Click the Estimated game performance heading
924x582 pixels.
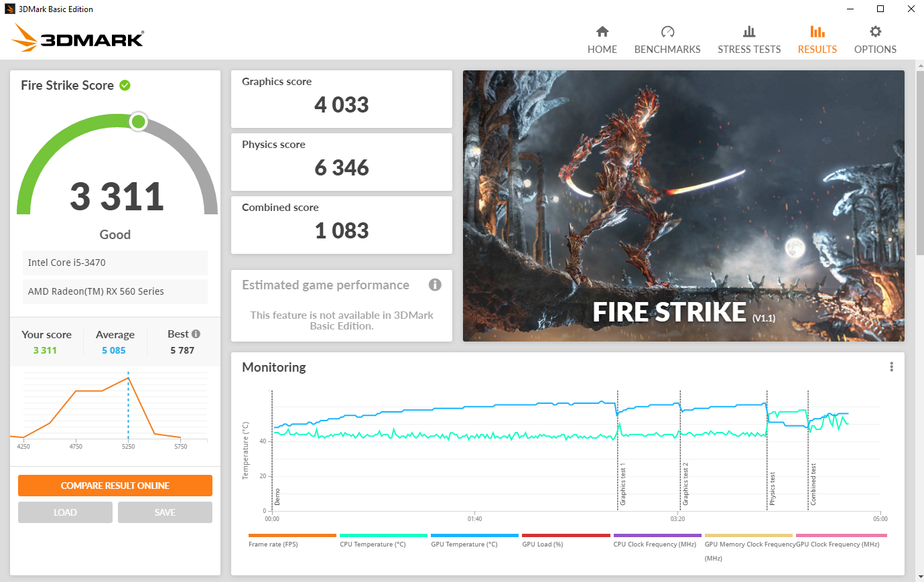point(326,285)
